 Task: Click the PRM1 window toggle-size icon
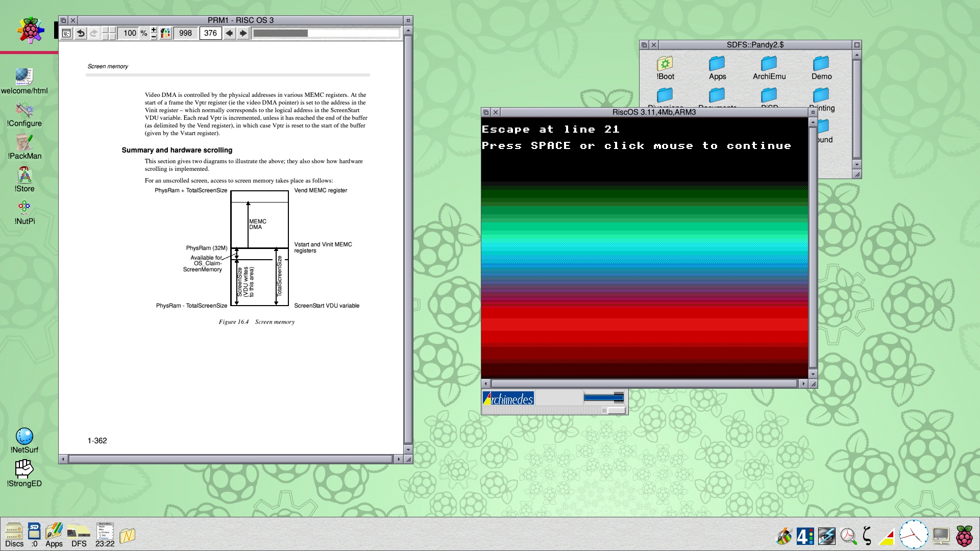[408, 20]
